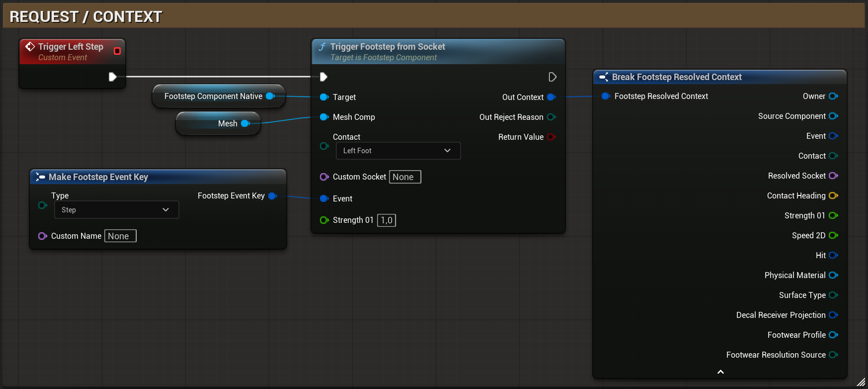Collapse the Break Footstep Resolved Context pins
This screenshot has width=868, height=389.
(720, 372)
